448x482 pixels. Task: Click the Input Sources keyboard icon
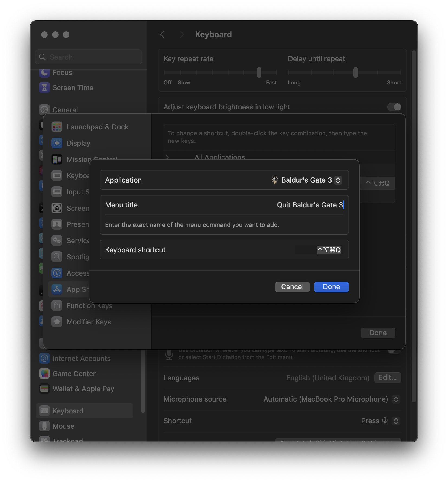[x=57, y=192]
